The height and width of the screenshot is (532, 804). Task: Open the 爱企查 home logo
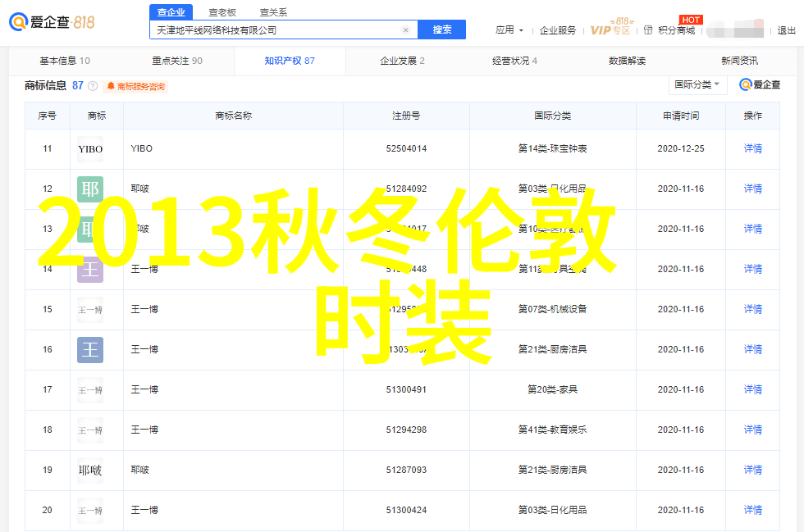click(x=52, y=22)
